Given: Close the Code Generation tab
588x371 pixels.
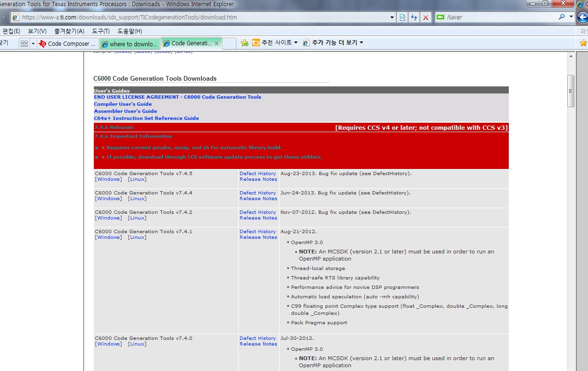Looking at the screenshot, I should click(216, 42).
